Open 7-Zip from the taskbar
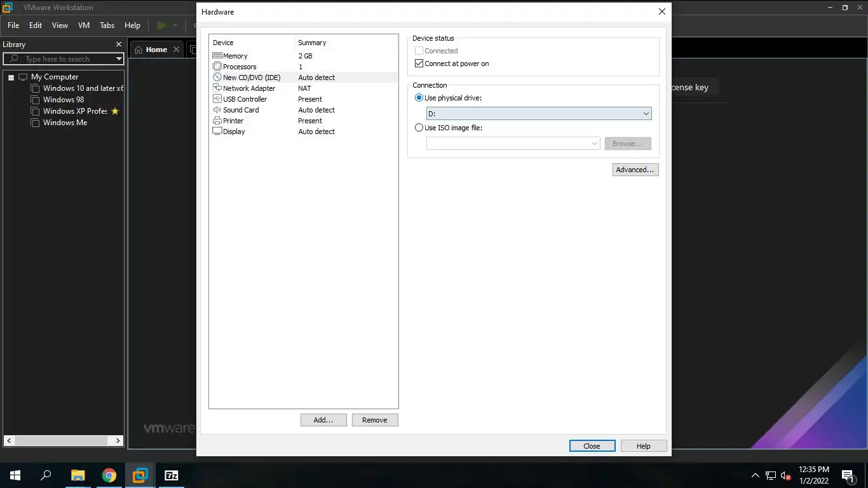 click(171, 475)
